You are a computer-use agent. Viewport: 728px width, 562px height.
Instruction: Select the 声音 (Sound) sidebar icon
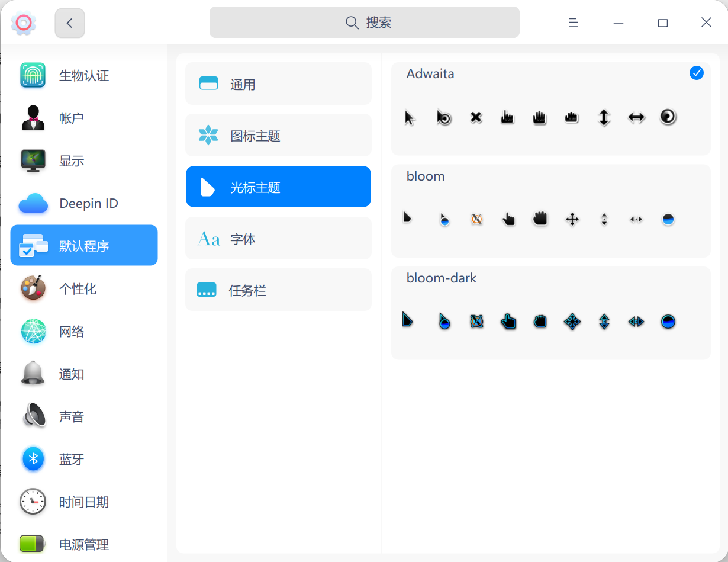click(x=33, y=416)
